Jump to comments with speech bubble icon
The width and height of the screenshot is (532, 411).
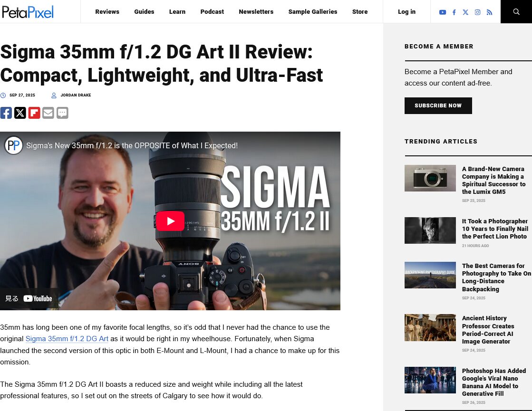point(62,113)
